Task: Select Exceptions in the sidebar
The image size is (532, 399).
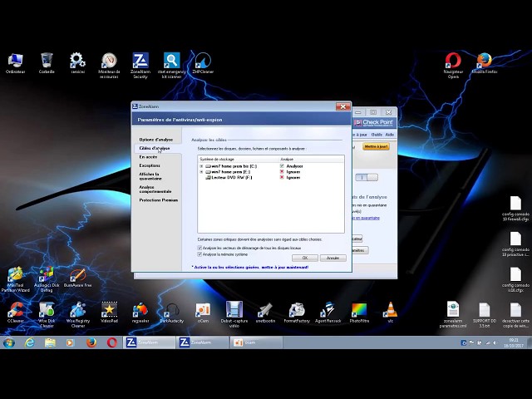Action: coord(150,165)
